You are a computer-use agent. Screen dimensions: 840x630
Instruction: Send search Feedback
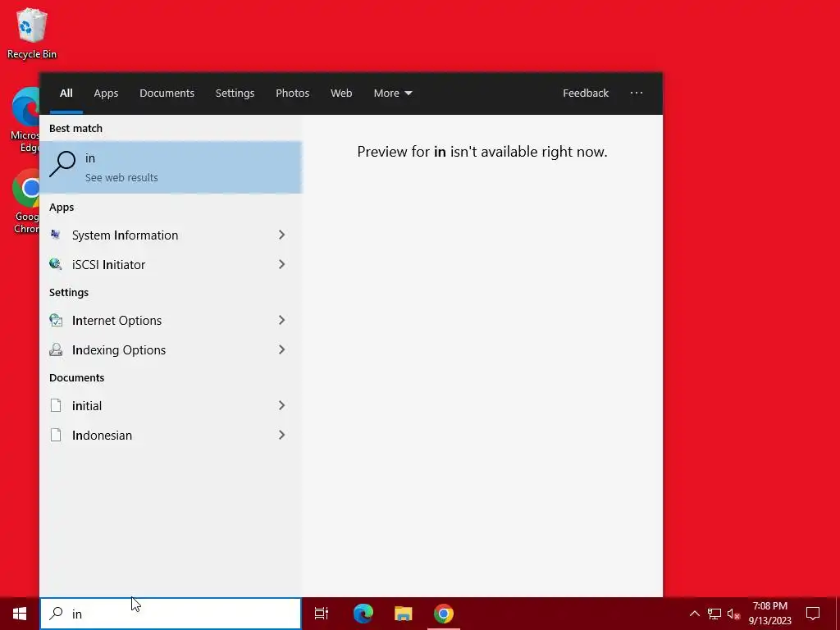click(x=586, y=93)
